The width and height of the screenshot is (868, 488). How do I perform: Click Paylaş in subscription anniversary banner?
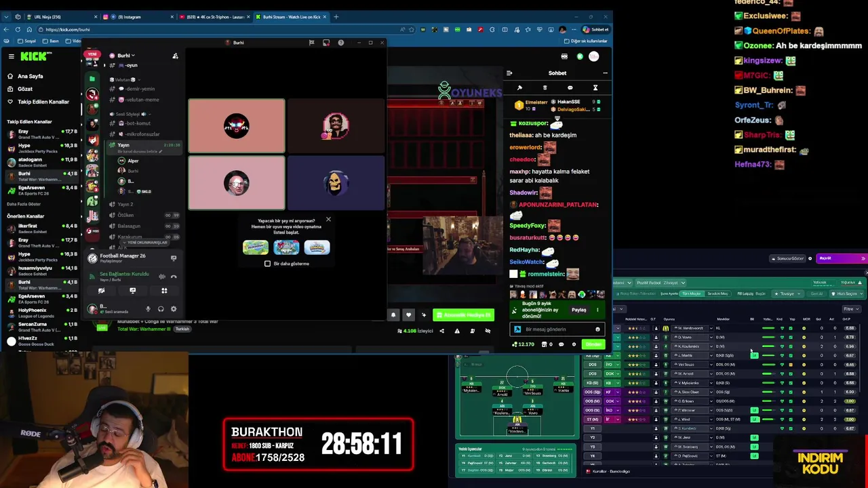click(578, 310)
